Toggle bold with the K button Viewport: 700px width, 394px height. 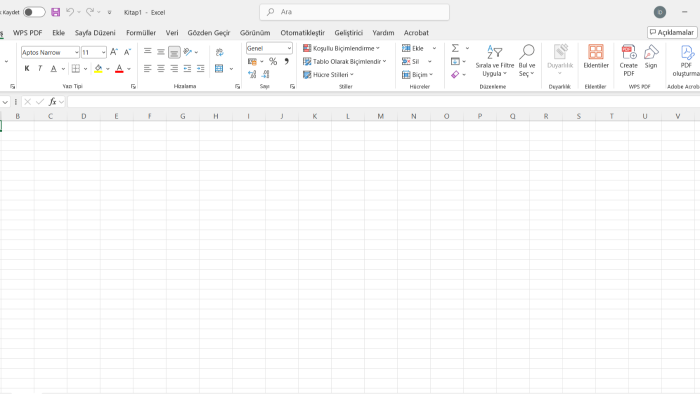click(27, 68)
